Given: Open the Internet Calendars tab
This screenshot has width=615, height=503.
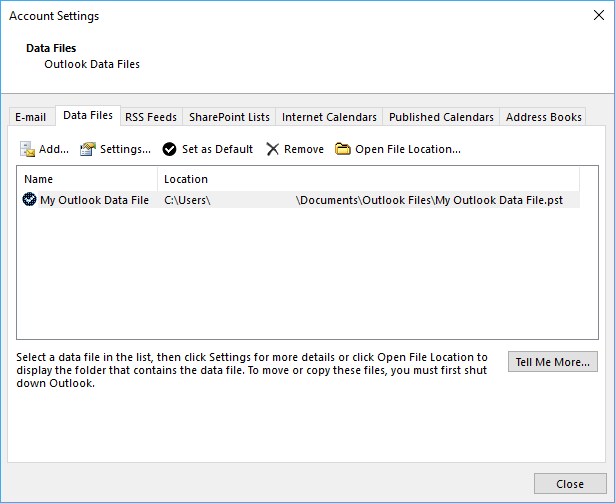Looking at the screenshot, I should coord(329,117).
